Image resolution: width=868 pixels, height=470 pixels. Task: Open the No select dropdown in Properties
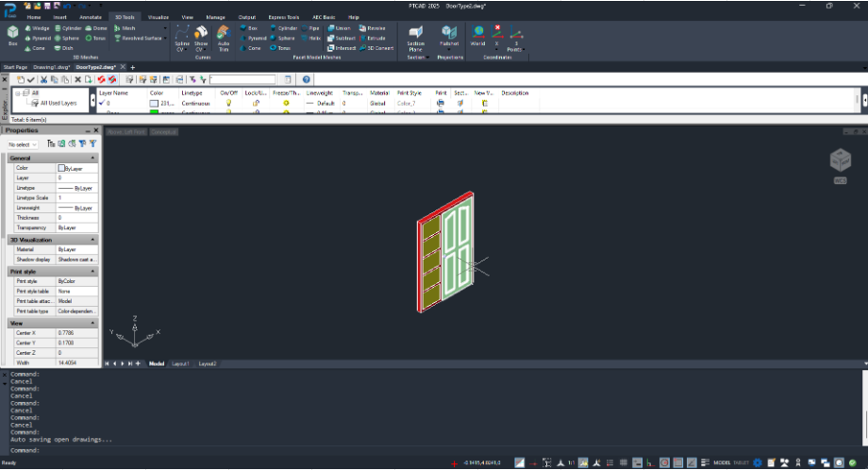coord(22,144)
